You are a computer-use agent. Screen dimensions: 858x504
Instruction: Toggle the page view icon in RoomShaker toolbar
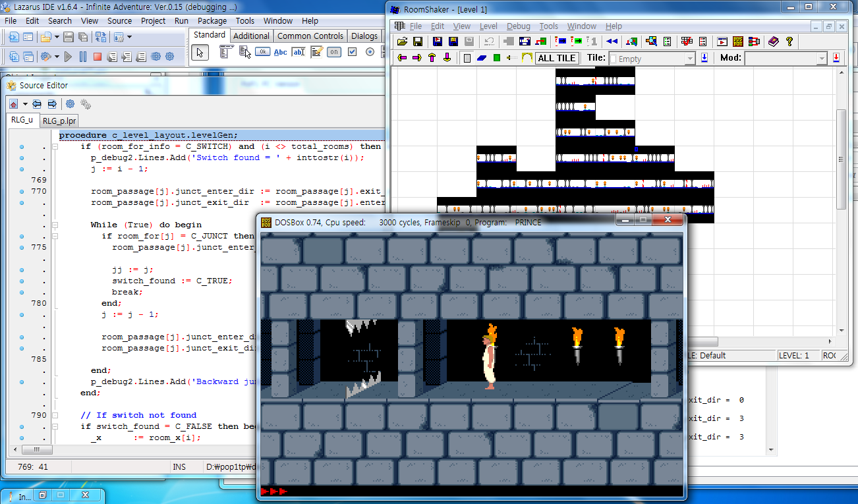tap(467, 58)
